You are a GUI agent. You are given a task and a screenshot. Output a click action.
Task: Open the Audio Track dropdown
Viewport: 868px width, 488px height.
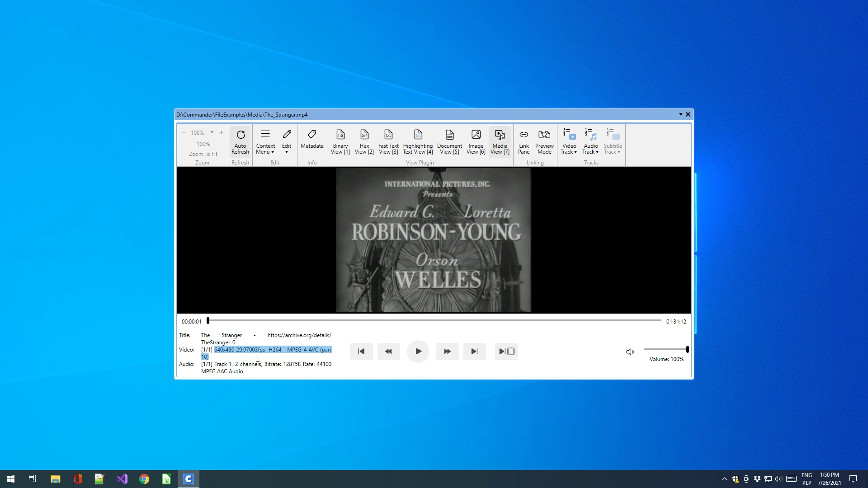coord(590,141)
